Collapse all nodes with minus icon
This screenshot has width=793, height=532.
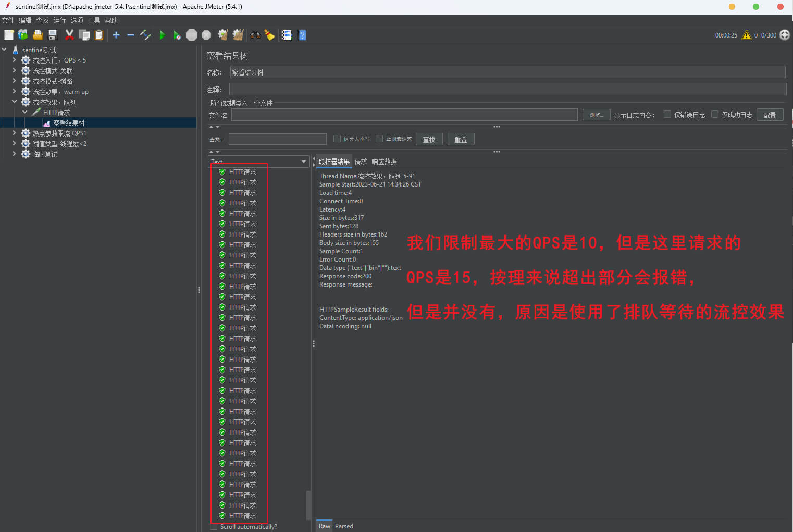(x=131, y=35)
